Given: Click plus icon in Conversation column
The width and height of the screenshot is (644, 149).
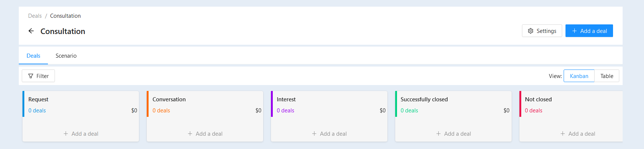Looking at the screenshot, I should tap(190, 134).
